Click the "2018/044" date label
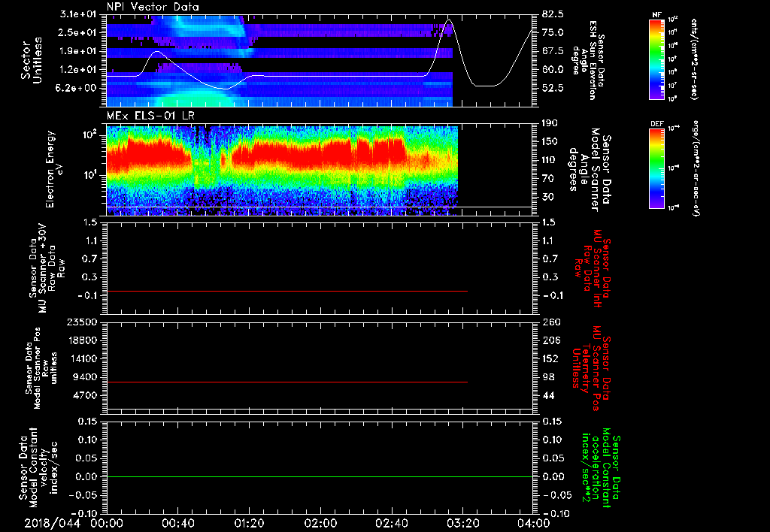The height and width of the screenshot is (532, 770). (53, 523)
